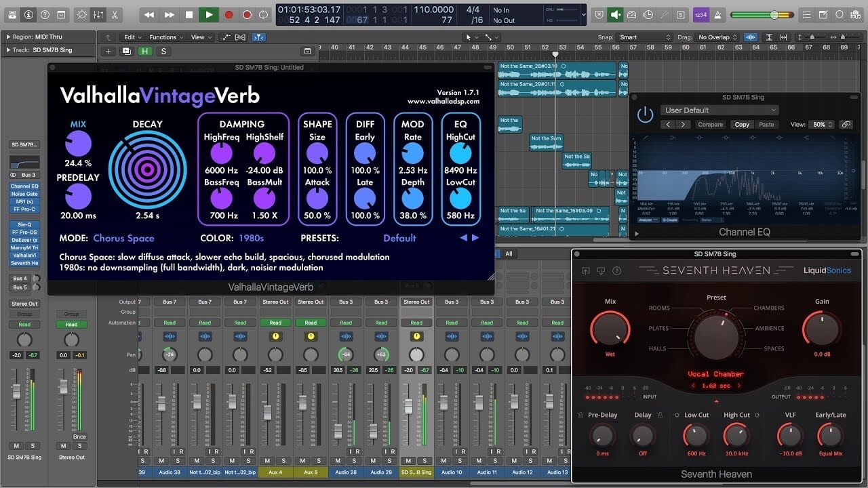Open Seventh Heaven help icon

coord(617,271)
